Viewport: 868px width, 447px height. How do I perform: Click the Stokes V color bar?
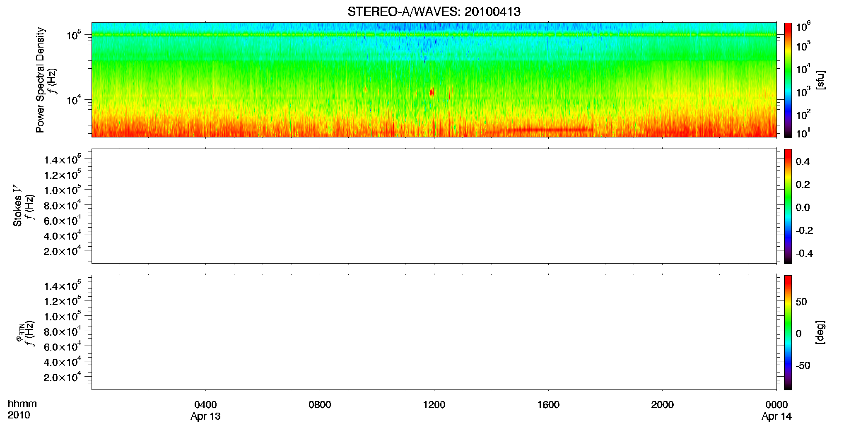click(x=788, y=206)
